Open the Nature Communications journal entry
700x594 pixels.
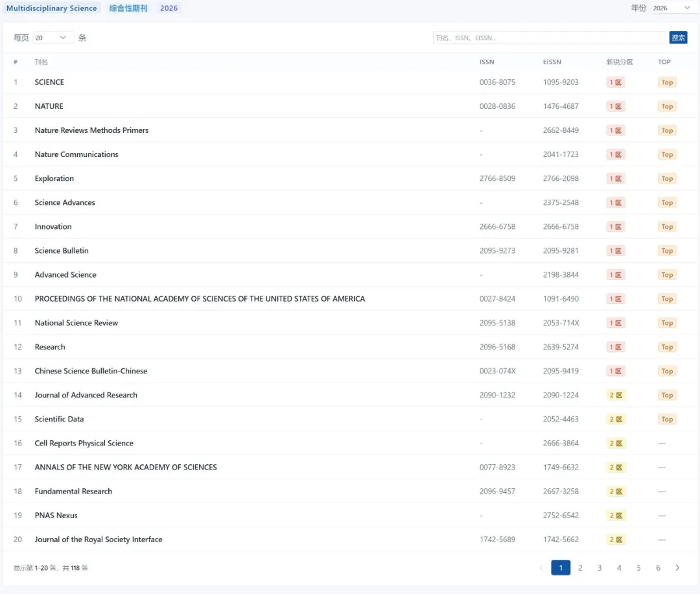[x=76, y=154]
